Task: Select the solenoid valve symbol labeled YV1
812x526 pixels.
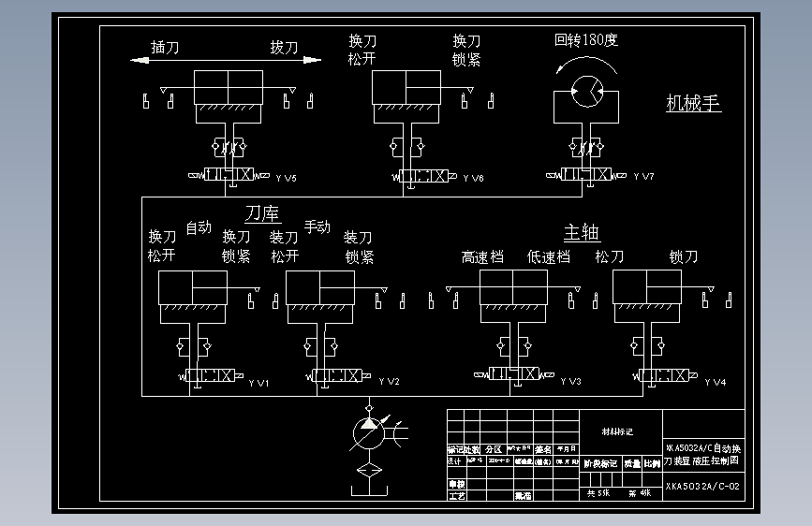Action: pyautogui.click(x=212, y=376)
